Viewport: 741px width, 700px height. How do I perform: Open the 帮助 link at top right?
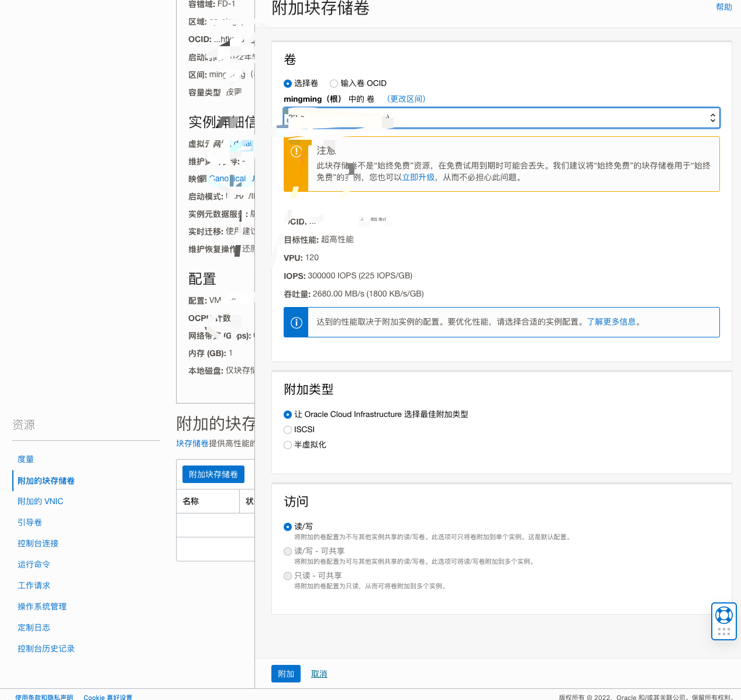click(723, 7)
